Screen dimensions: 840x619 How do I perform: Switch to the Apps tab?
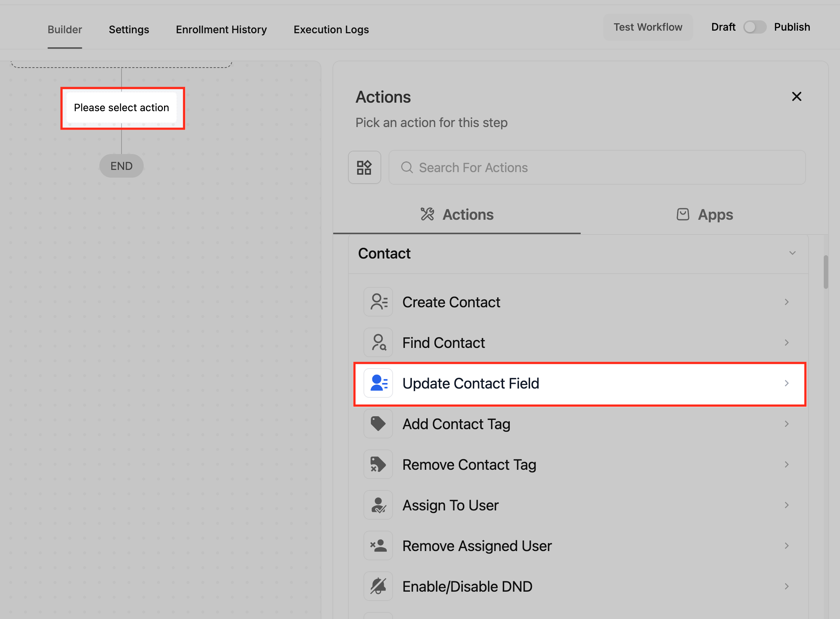(x=704, y=215)
